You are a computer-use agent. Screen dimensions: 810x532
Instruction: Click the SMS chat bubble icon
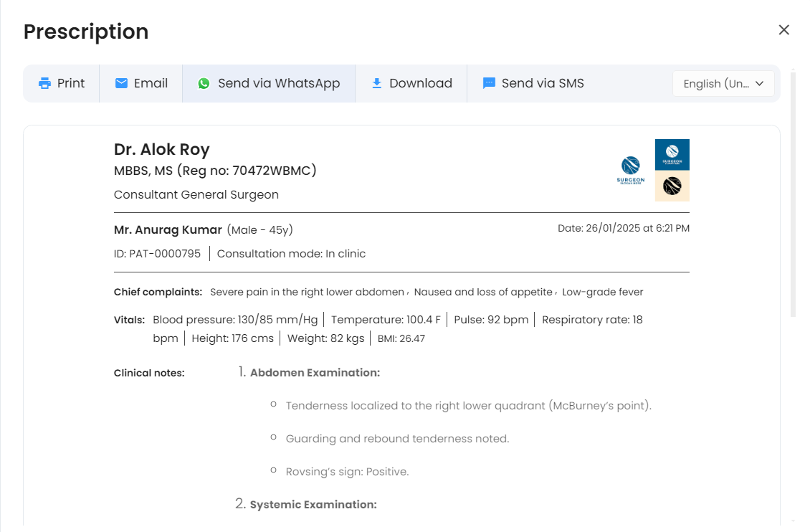pyautogui.click(x=489, y=83)
